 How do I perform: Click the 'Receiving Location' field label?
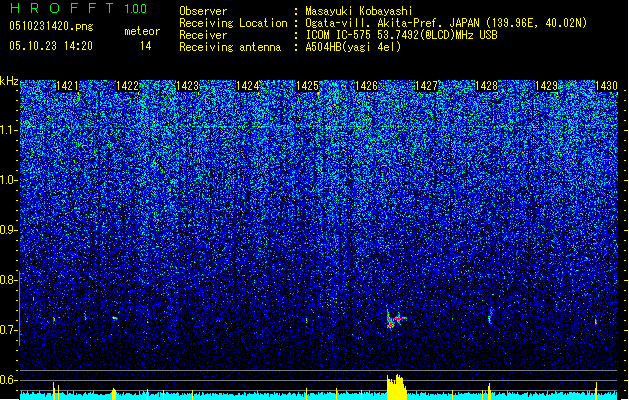pos(233,23)
